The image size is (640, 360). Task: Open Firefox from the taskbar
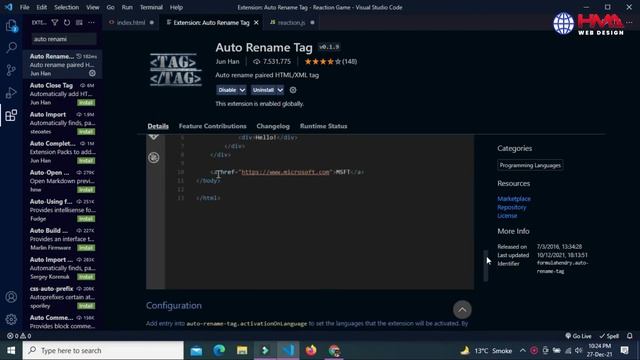(311, 351)
